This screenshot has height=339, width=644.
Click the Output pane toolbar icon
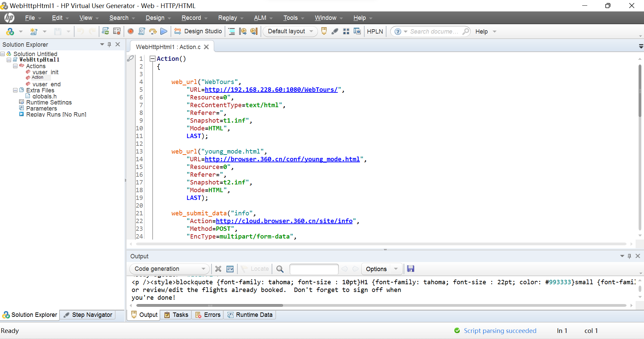pos(324,31)
